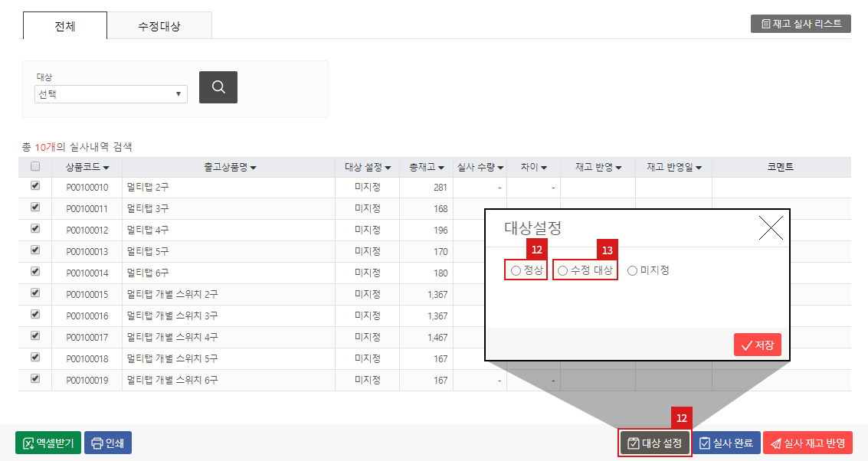868x461 pixels.
Task: Click the magnifier search icon button
Action: (x=218, y=87)
